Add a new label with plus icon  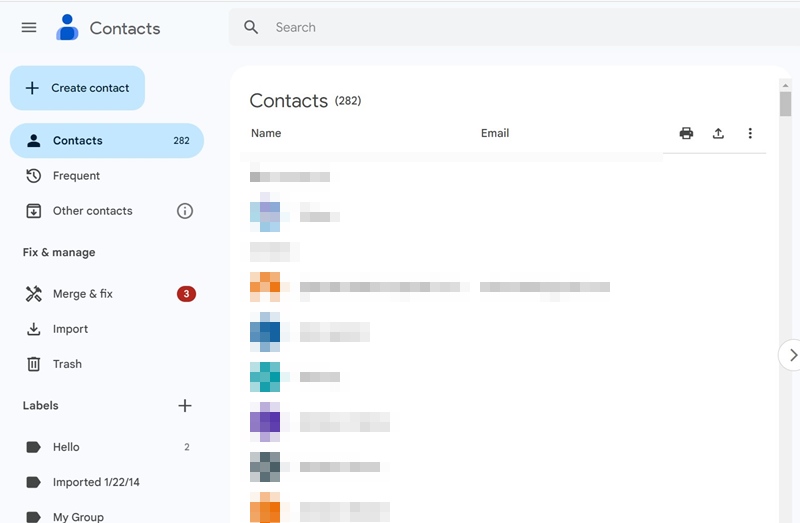pyautogui.click(x=185, y=406)
